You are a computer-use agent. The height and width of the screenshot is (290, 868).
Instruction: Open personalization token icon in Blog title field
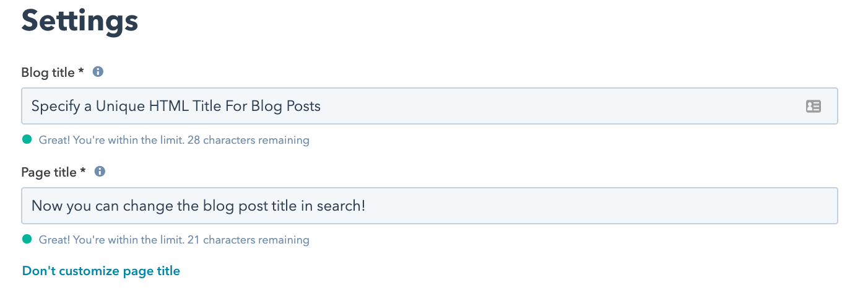tap(813, 107)
